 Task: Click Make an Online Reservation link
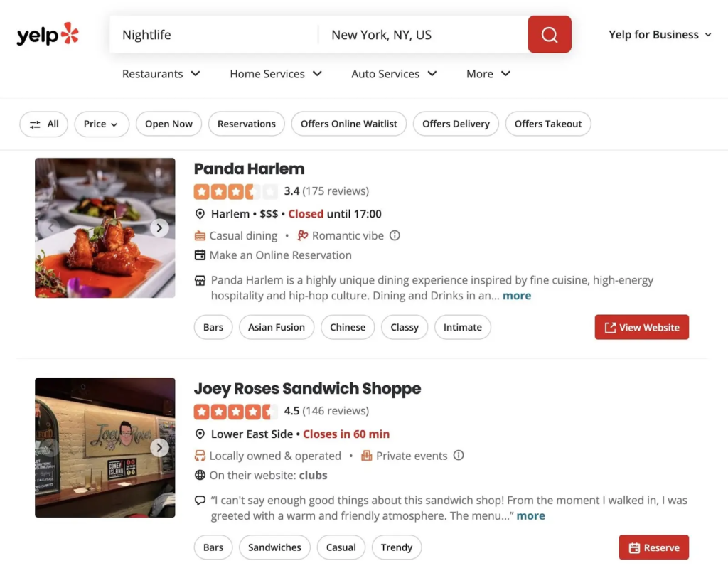tap(280, 255)
